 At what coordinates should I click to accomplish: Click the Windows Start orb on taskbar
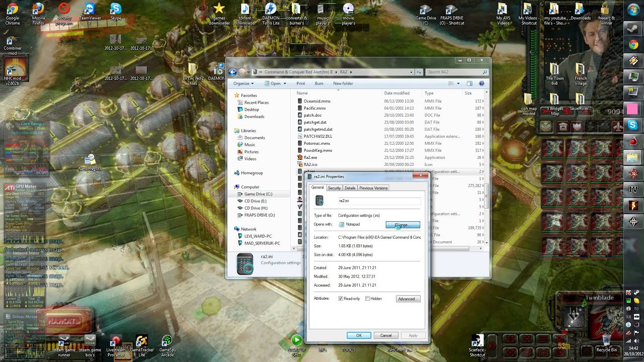click(x=633, y=10)
